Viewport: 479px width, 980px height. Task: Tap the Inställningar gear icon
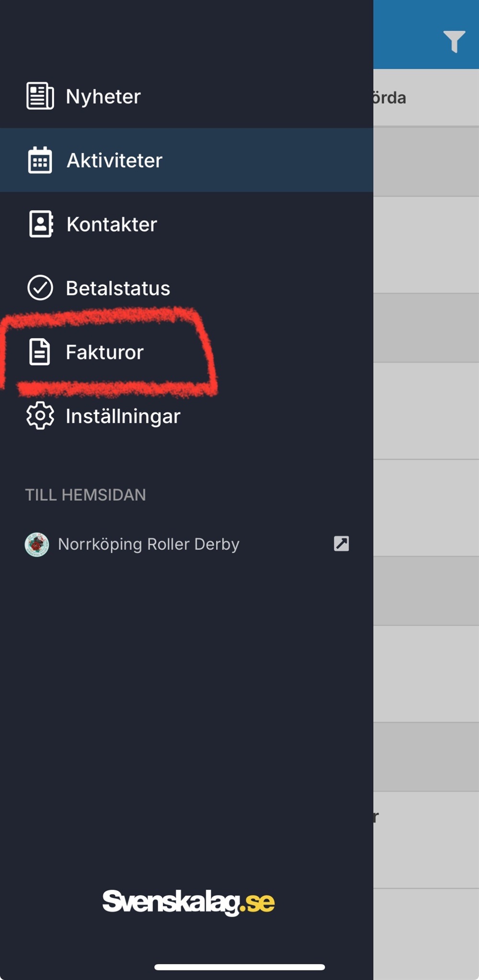pos(40,416)
